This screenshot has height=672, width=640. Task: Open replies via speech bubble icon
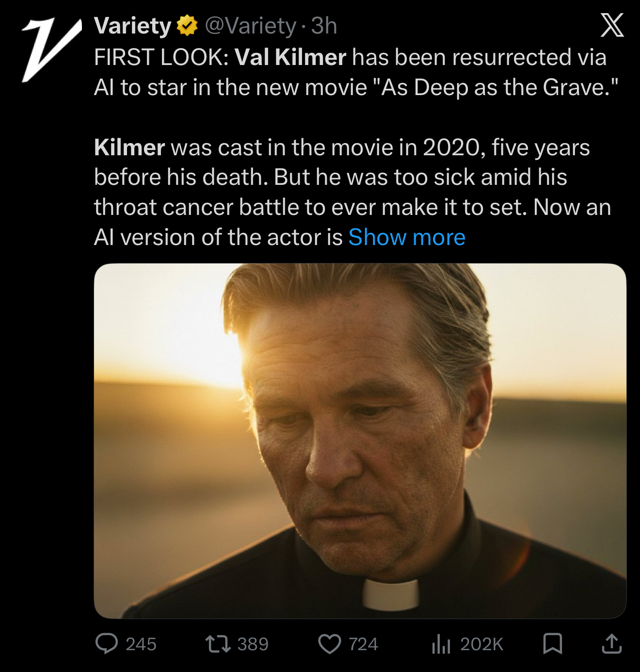pos(107,644)
